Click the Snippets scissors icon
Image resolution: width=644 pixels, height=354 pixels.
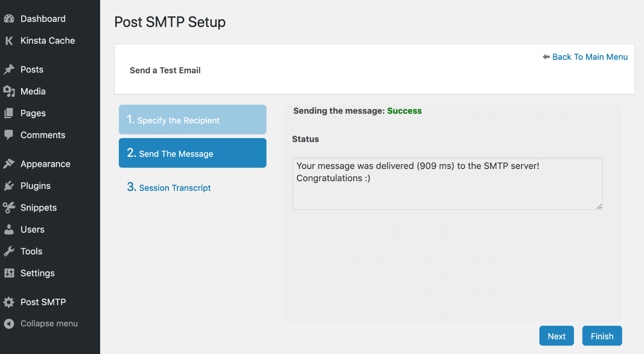click(9, 208)
